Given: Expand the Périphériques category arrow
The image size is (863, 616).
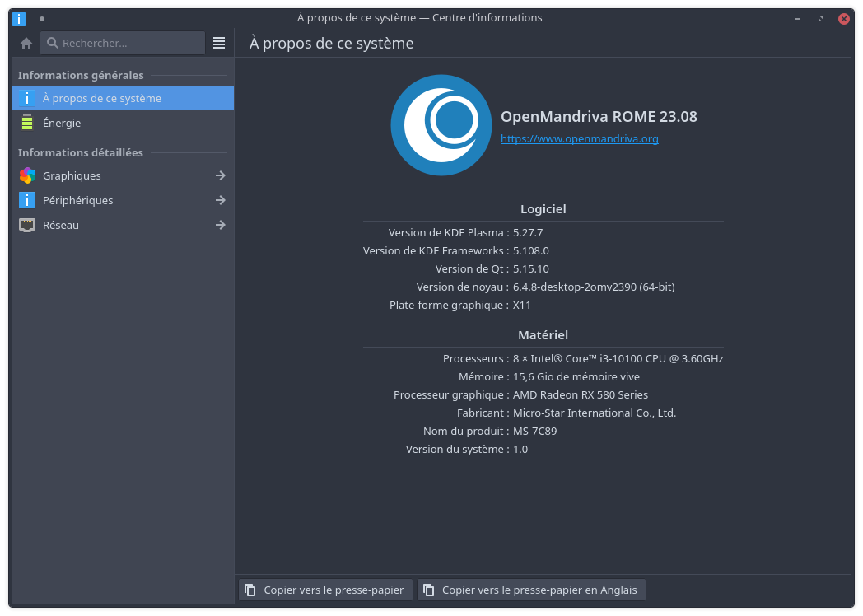Looking at the screenshot, I should (220, 200).
